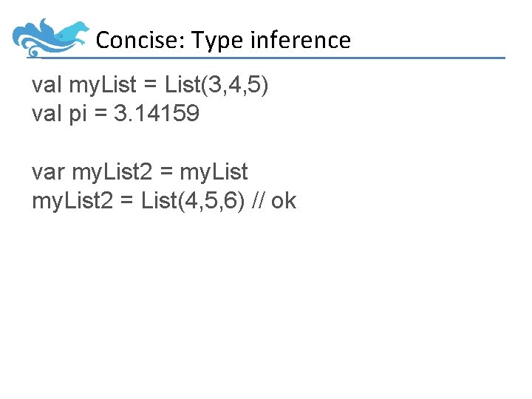Click "my.List" on the first code line
Viewport: 532px width, 399px height.
[x=103, y=86]
